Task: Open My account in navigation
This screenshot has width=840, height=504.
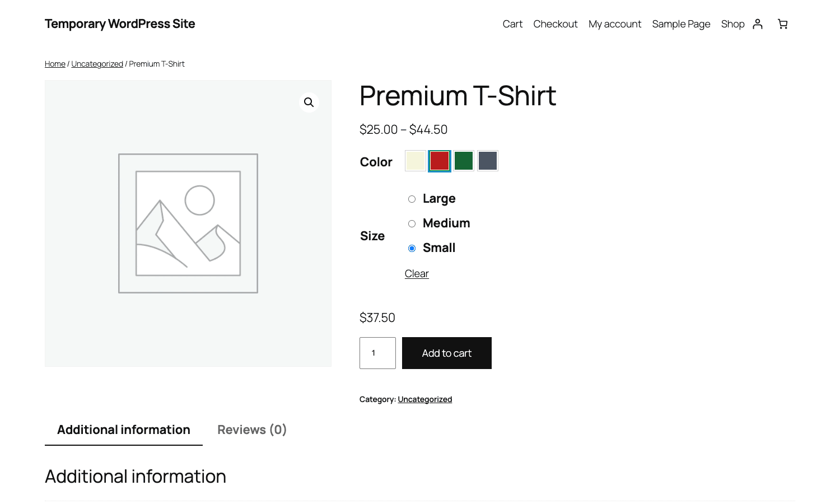Action: [615, 24]
